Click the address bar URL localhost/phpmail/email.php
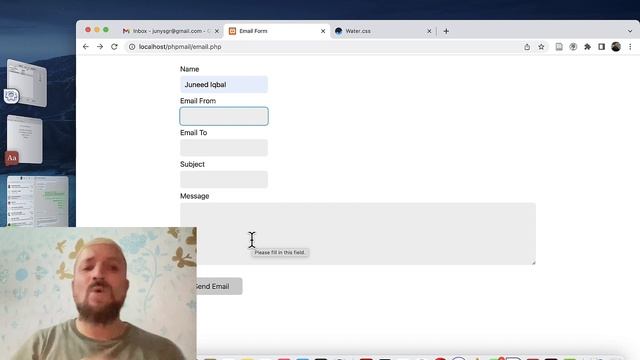This screenshot has width=640, height=360. click(x=180, y=47)
